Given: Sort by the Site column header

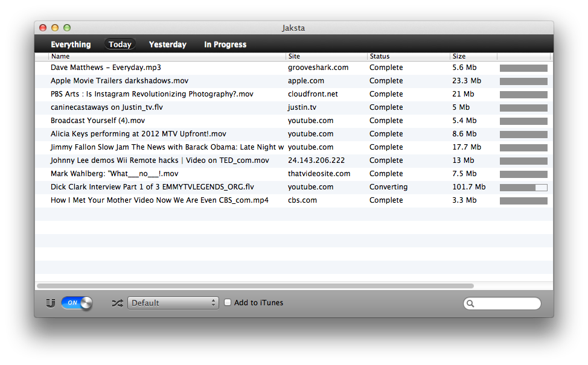Looking at the screenshot, I should coord(326,56).
